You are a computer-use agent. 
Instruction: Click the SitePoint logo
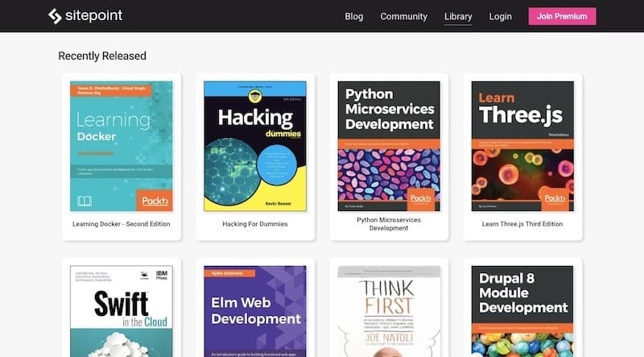click(x=85, y=16)
